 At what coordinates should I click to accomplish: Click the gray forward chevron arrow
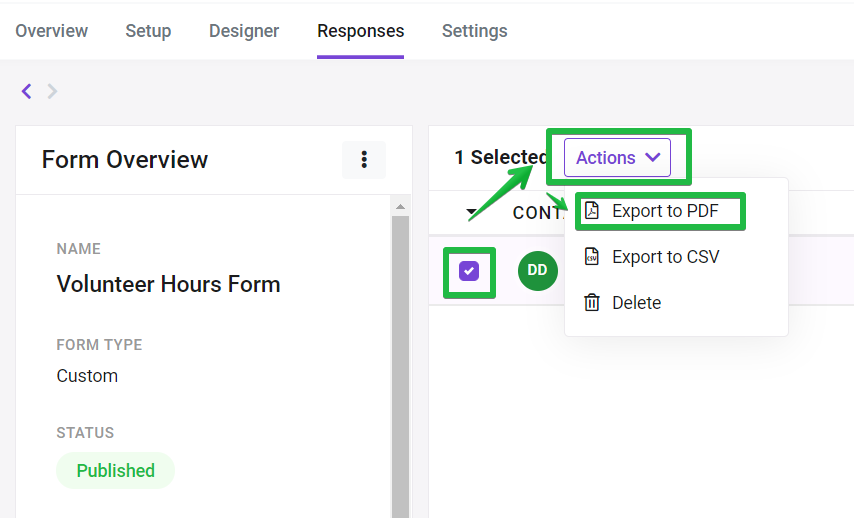(52, 91)
